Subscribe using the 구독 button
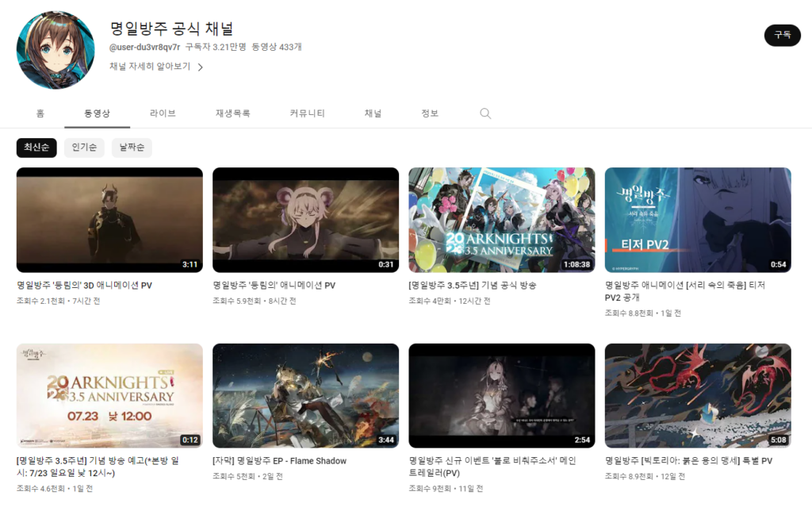Screen dimensions: 812x511 click(x=782, y=35)
